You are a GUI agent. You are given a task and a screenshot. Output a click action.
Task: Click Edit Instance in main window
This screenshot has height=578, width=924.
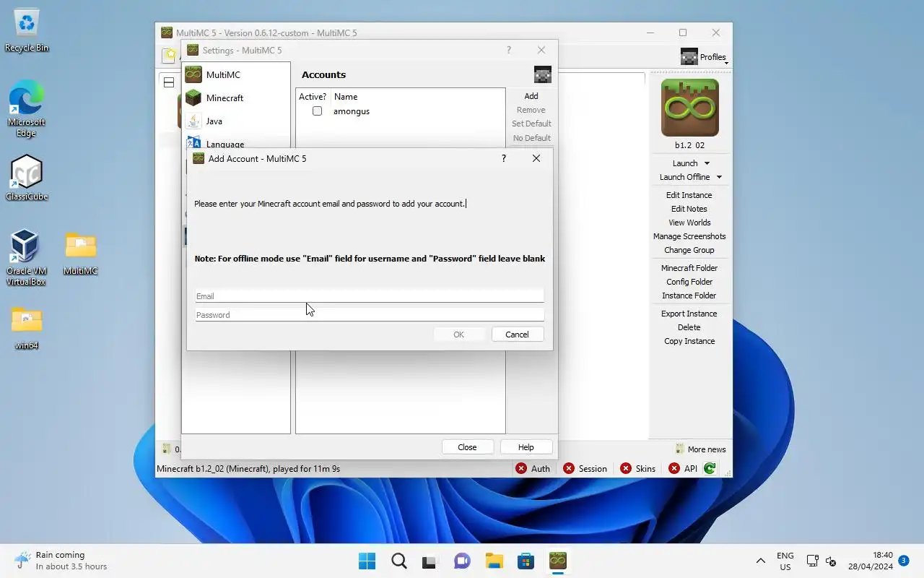coord(689,195)
